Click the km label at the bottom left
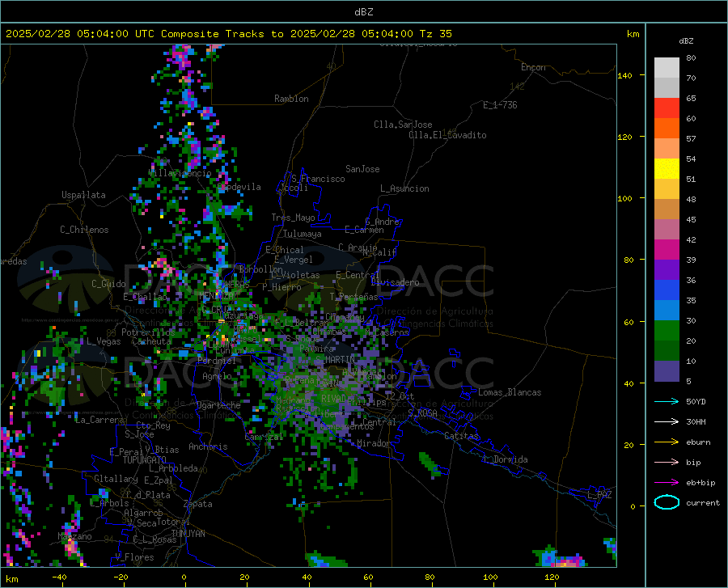Image resolution: width=728 pixels, height=588 pixels. point(11,579)
